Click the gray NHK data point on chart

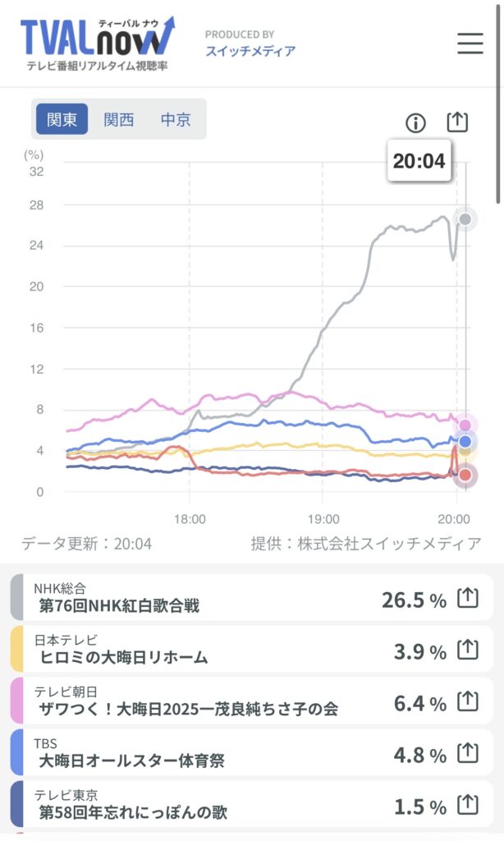click(465, 218)
